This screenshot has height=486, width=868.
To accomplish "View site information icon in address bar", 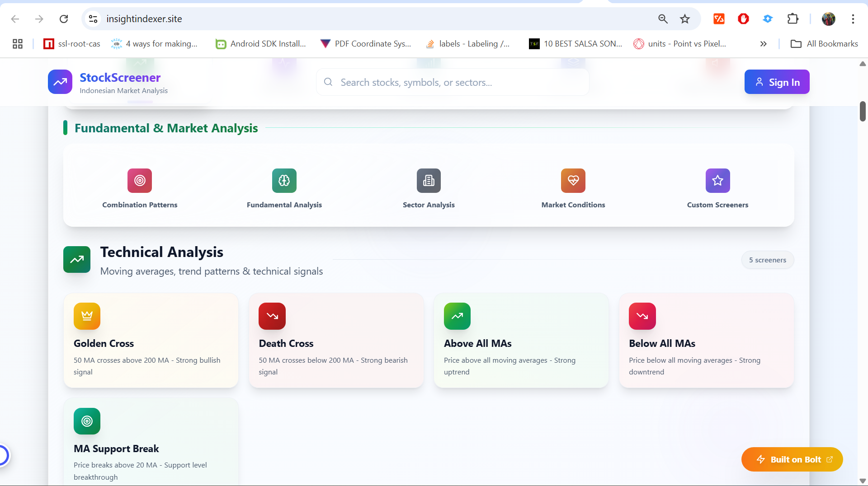I will (x=93, y=19).
